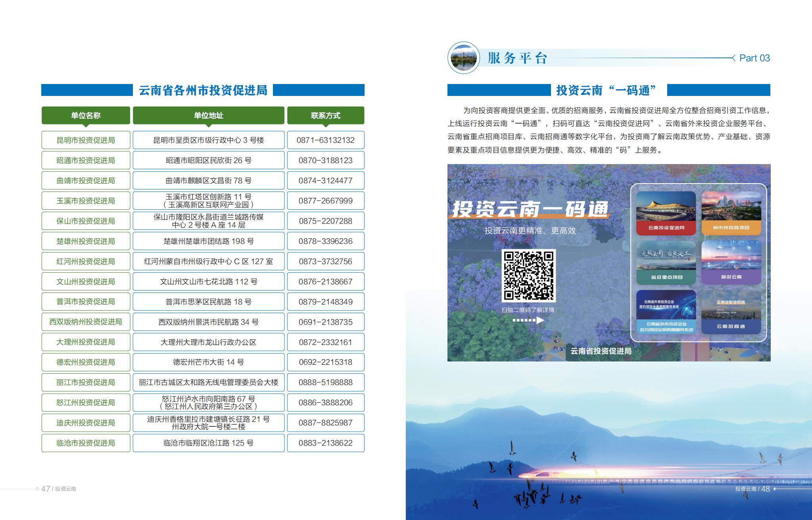Select the 大理州投资促进局 cell

[86, 342]
